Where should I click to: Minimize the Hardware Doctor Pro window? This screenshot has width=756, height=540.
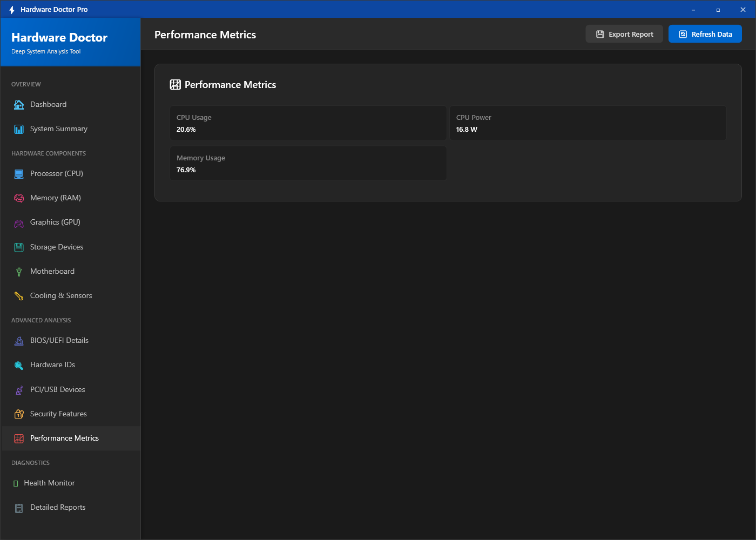(x=693, y=10)
